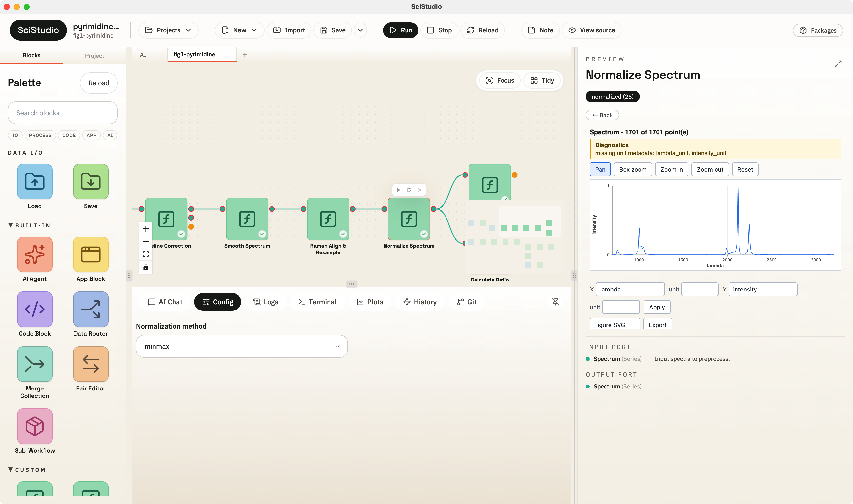
Task: Click the Stop button
Action: pos(439,30)
